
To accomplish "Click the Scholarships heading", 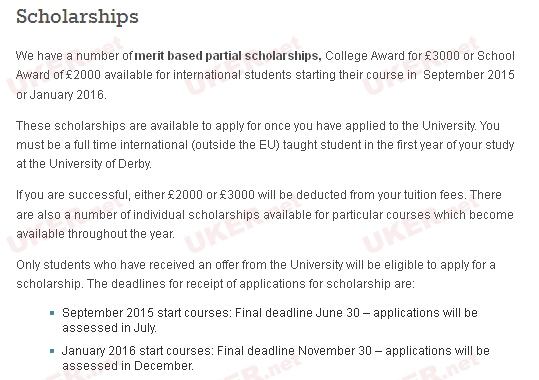I will (77, 17).
